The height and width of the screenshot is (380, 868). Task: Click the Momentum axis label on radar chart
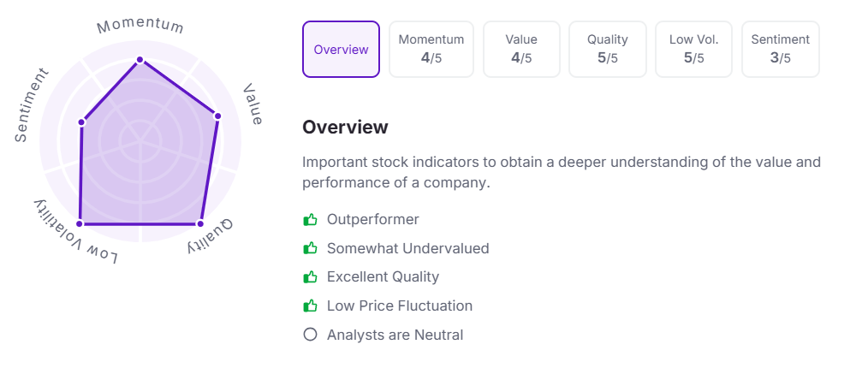(x=140, y=25)
